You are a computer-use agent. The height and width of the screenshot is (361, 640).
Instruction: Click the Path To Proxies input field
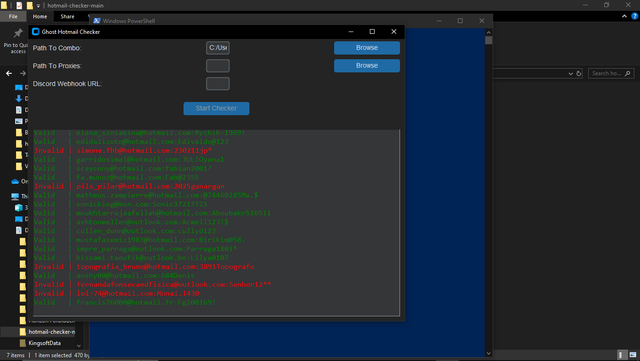point(218,66)
